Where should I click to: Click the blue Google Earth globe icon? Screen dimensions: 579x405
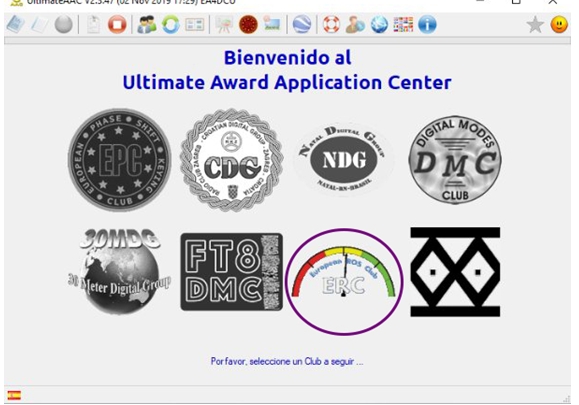click(x=302, y=25)
